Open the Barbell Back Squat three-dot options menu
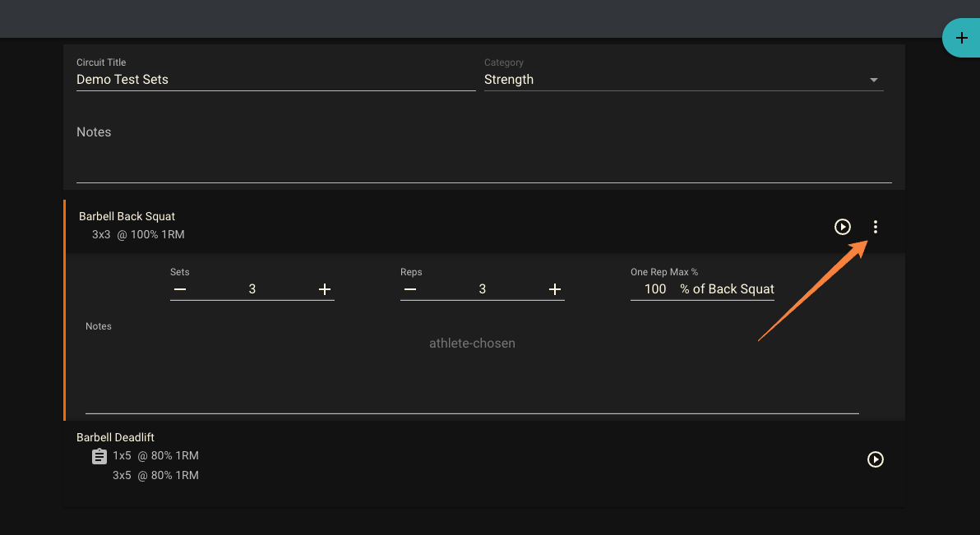The width and height of the screenshot is (980, 535). pos(875,227)
